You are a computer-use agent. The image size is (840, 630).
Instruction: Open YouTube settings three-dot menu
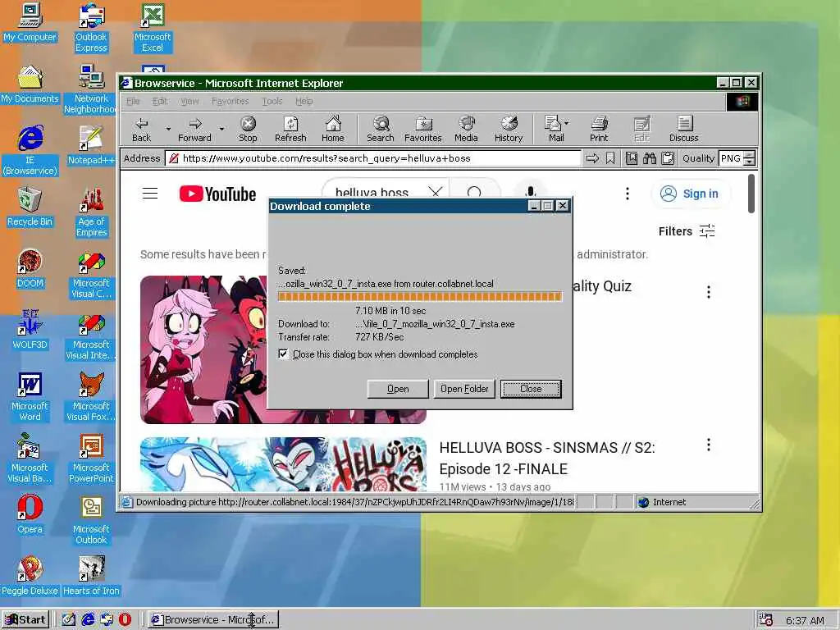click(628, 194)
